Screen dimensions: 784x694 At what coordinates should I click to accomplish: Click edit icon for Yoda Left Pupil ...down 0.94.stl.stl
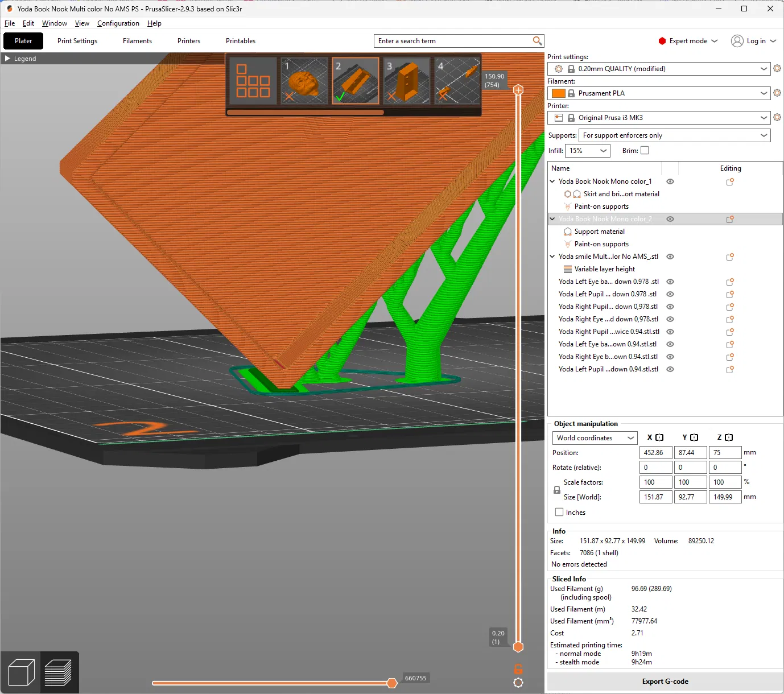click(730, 369)
